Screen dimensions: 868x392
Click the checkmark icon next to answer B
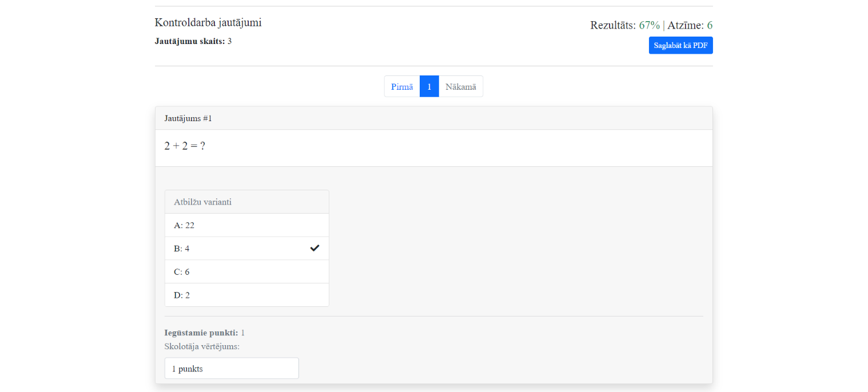[x=314, y=248]
